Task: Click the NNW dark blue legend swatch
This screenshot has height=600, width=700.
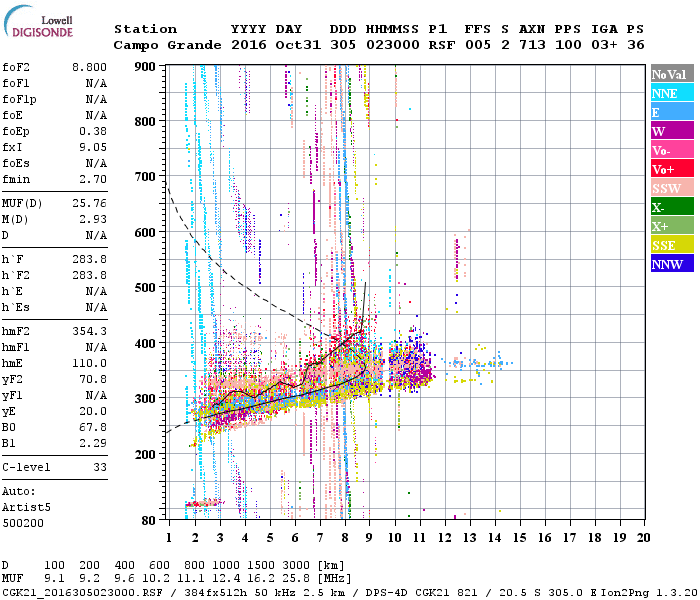Action: pos(672,263)
